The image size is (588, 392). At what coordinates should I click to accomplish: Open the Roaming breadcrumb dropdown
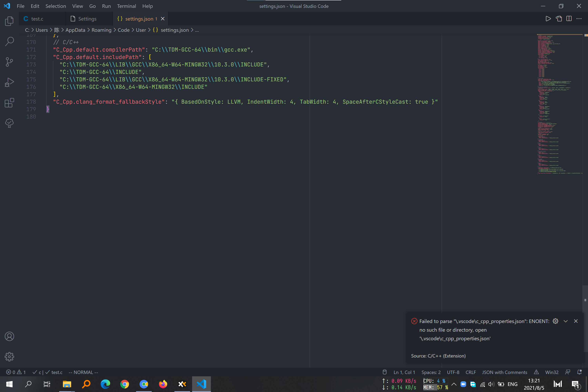coord(101,30)
